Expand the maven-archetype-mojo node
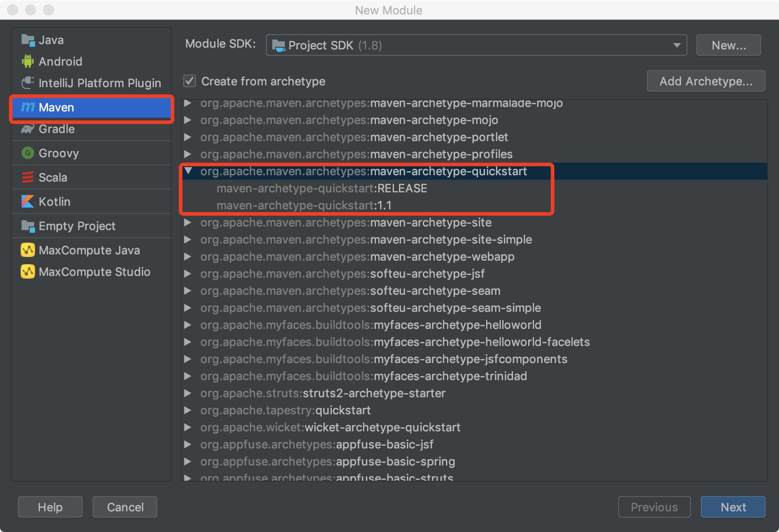The height and width of the screenshot is (532, 779). pos(188,120)
